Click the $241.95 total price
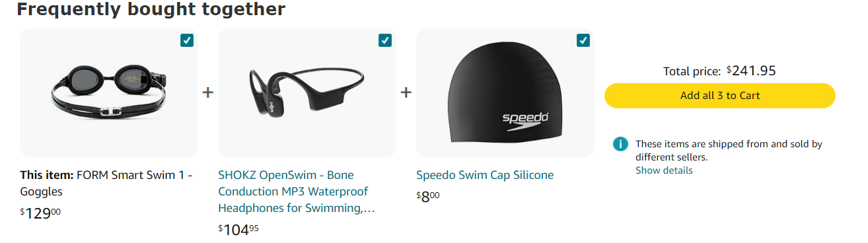This screenshot has height=243, width=868. tap(751, 70)
